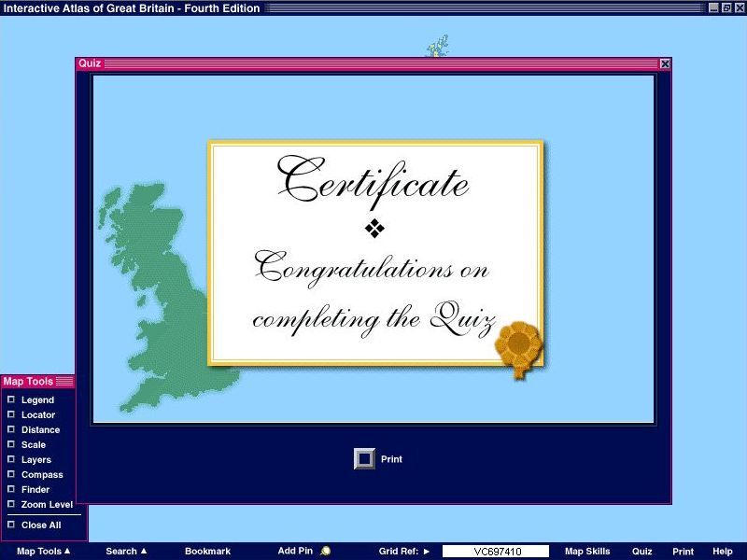Toggle the Distance checkbox
Screen dimensions: 747x560
(11, 429)
